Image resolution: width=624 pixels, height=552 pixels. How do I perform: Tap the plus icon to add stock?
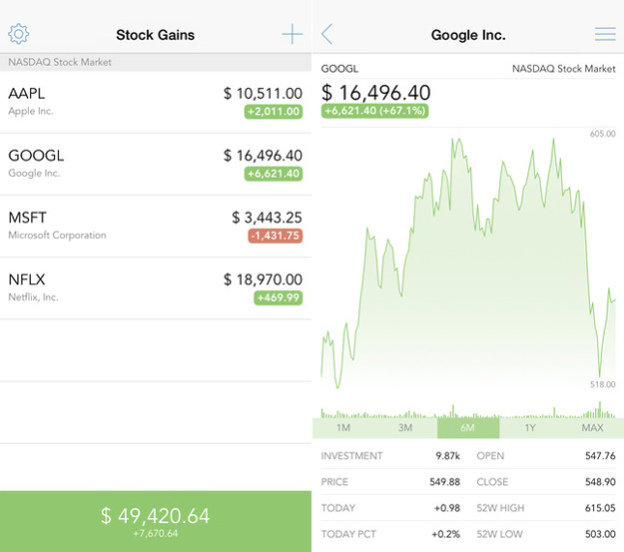pyautogui.click(x=292, y=34)
